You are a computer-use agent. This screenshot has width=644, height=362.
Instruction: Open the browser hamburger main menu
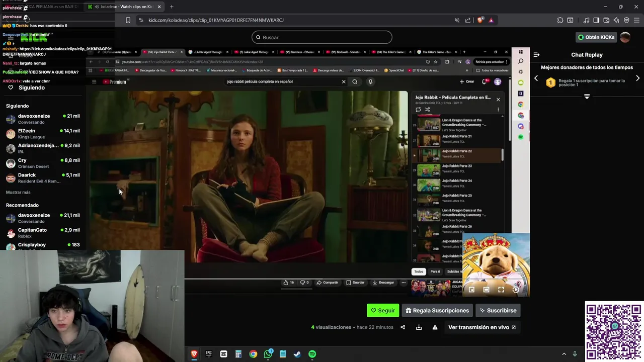[636, 20]
